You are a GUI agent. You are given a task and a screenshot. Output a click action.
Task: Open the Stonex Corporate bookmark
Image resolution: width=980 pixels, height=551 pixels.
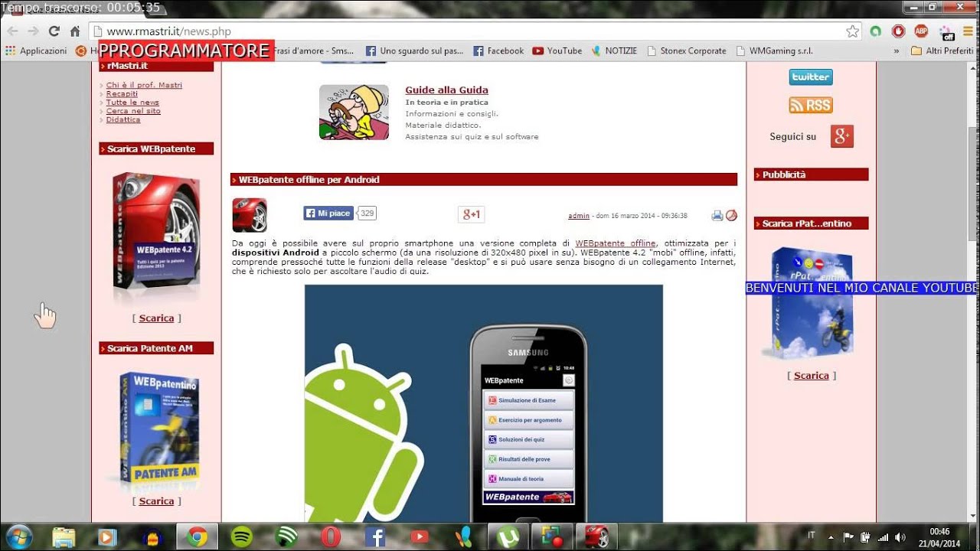[x=687, y=51]
